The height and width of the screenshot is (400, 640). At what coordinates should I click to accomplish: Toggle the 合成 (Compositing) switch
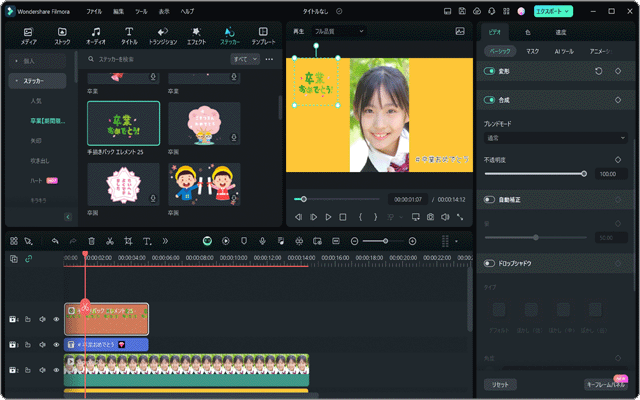490,100
